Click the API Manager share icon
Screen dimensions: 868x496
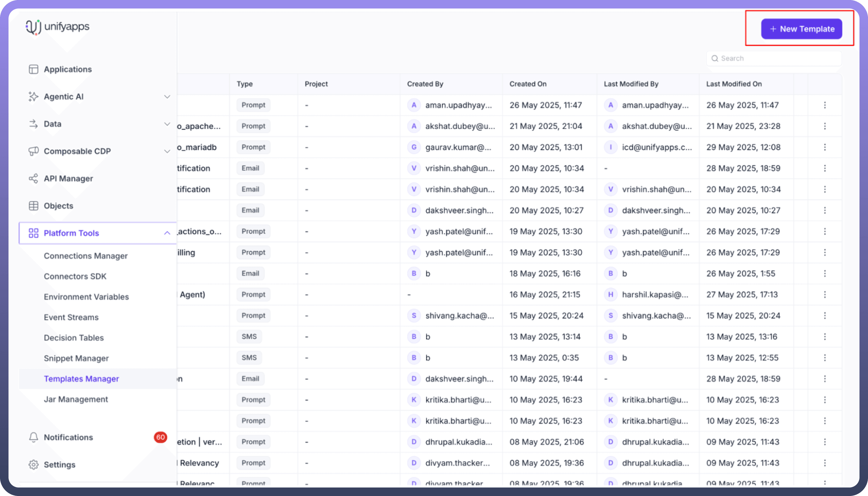[x=33, y=178]
